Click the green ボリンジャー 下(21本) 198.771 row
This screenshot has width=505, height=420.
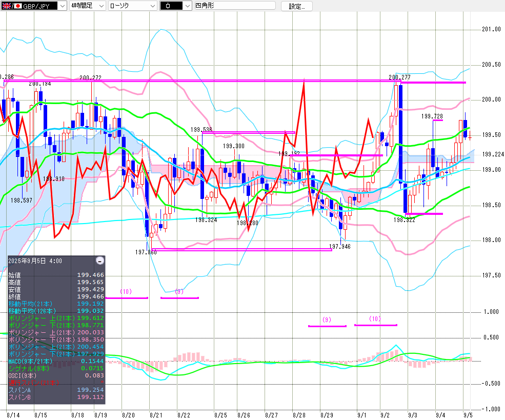[56, 325]
